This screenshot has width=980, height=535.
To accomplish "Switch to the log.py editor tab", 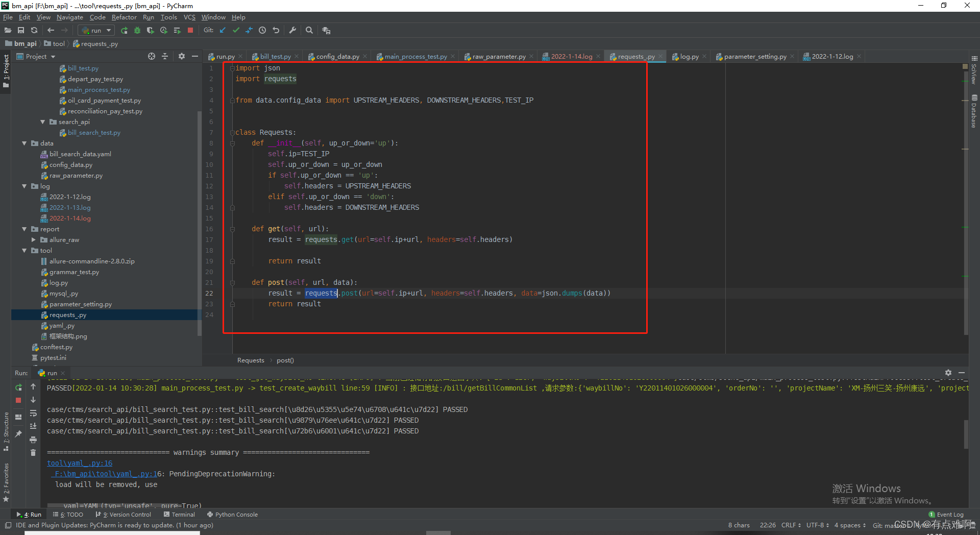I will click(x=689, y=57).
